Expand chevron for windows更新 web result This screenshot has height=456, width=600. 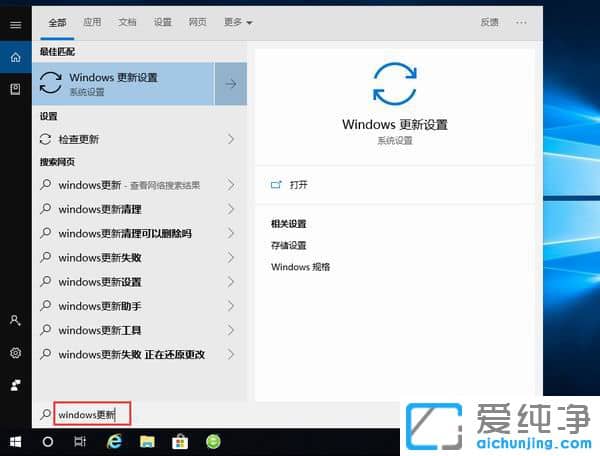(230, 185)
